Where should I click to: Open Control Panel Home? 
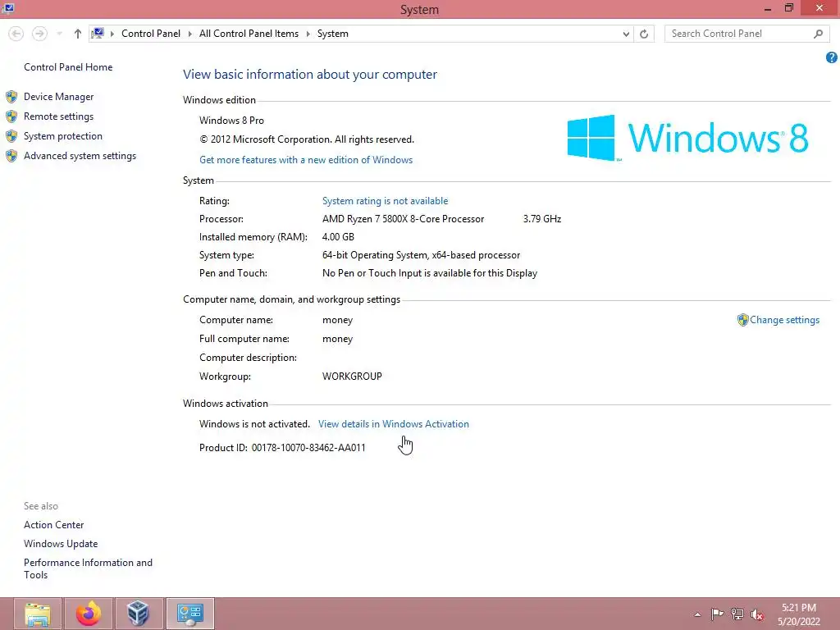[68, 67]
